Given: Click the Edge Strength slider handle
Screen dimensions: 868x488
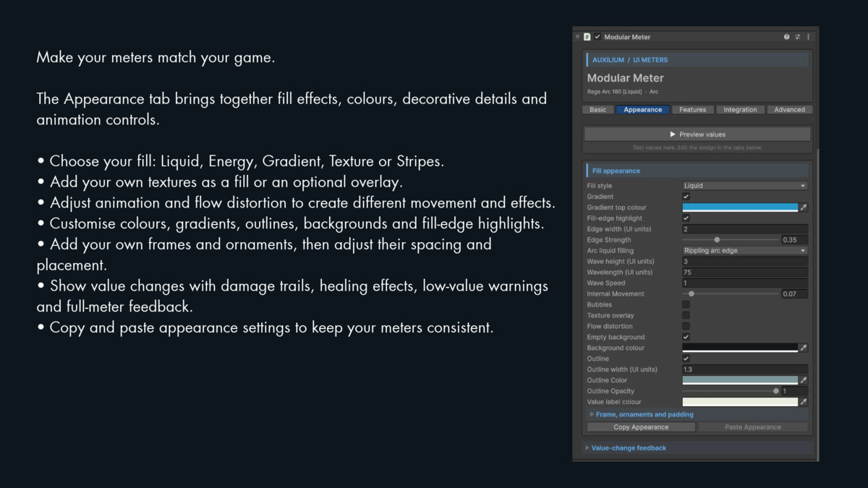Looking at the screenshot, I should pyautogui.click(x=717, y=240).
